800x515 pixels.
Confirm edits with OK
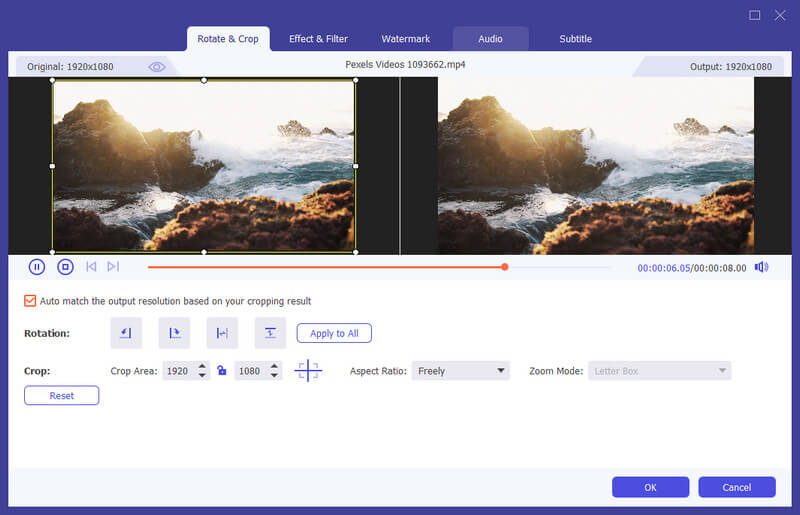(x=651, y=487)
